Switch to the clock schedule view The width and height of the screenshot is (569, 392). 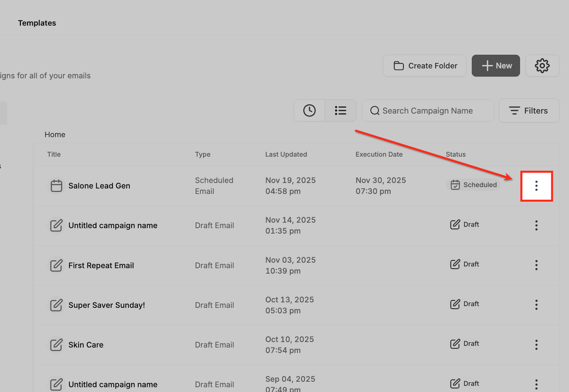point(309,110)
